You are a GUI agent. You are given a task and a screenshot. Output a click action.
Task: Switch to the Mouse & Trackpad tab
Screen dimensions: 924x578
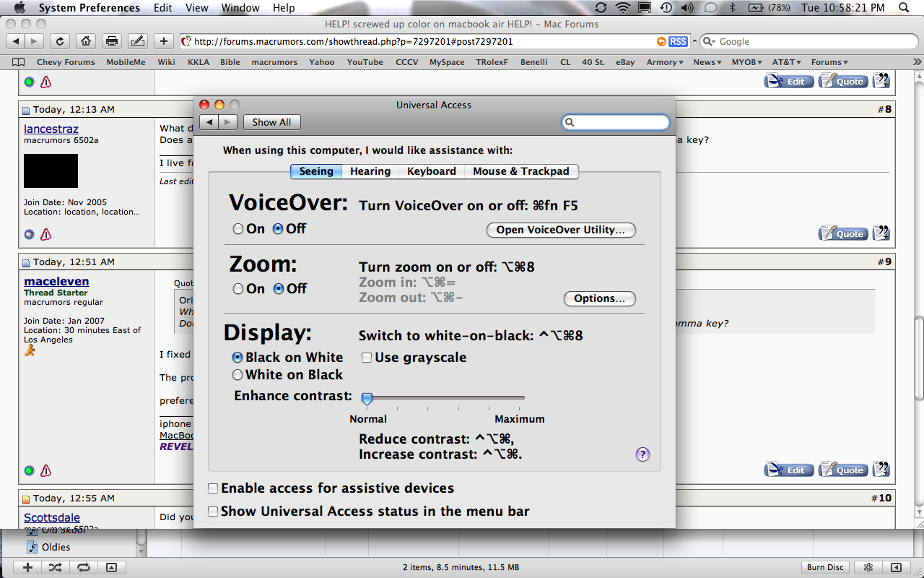click(x=521, y=171)
